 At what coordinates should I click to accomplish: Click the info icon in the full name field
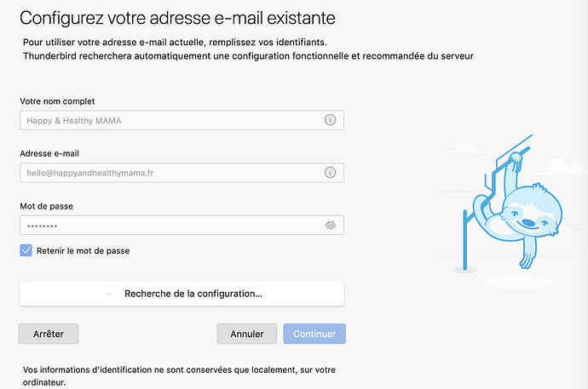tap(330, 120)
